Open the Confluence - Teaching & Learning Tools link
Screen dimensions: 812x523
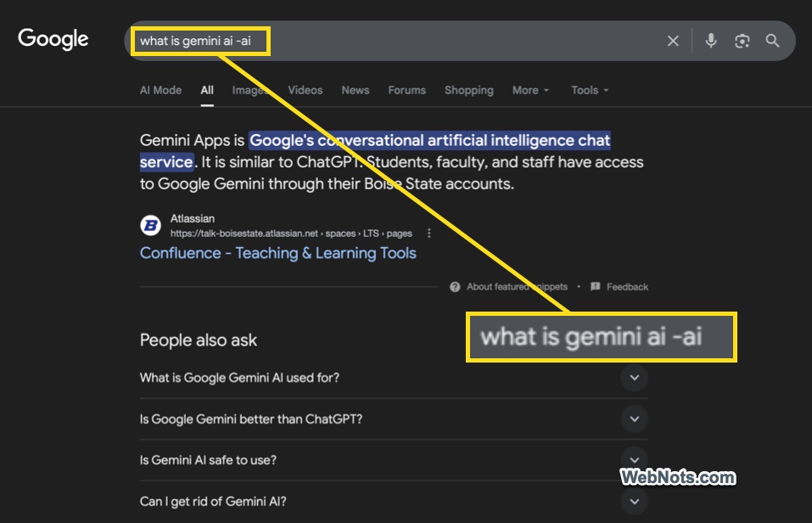(278, 253)
